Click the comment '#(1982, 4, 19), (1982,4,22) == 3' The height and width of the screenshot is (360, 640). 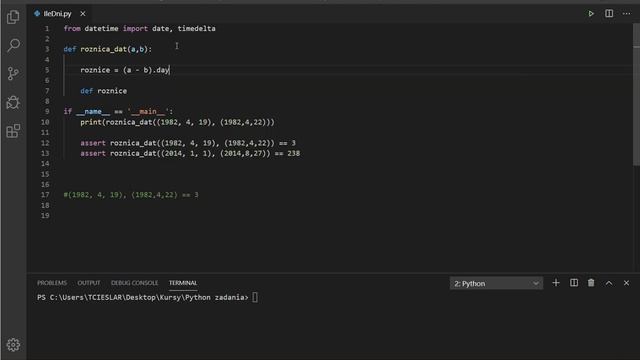pyautogui.click(x=131, y=195)
